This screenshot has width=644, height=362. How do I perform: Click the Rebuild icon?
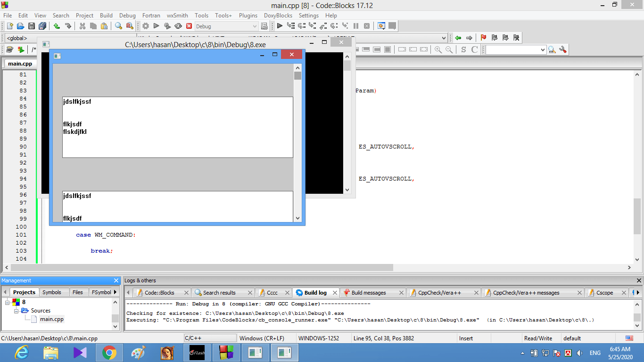coord(178,26)
